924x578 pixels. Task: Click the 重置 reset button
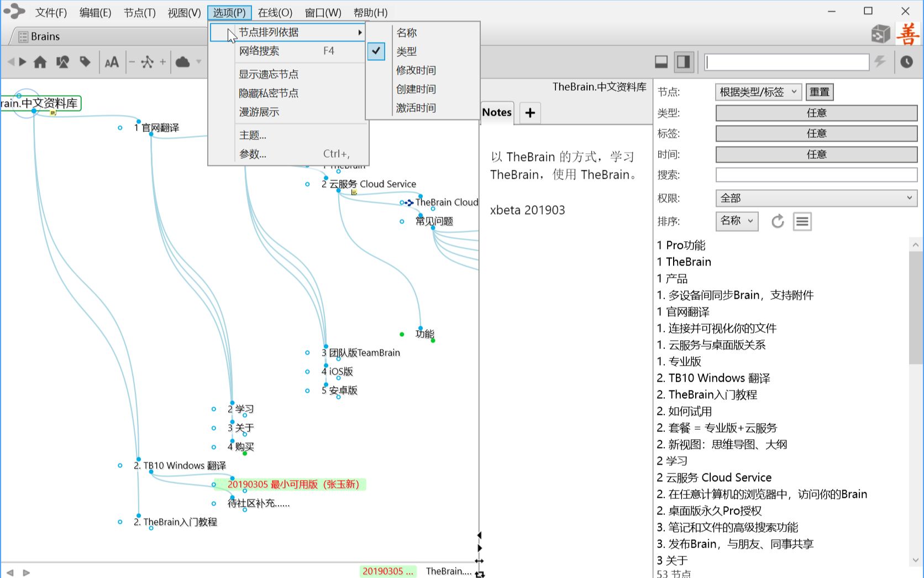820,92
